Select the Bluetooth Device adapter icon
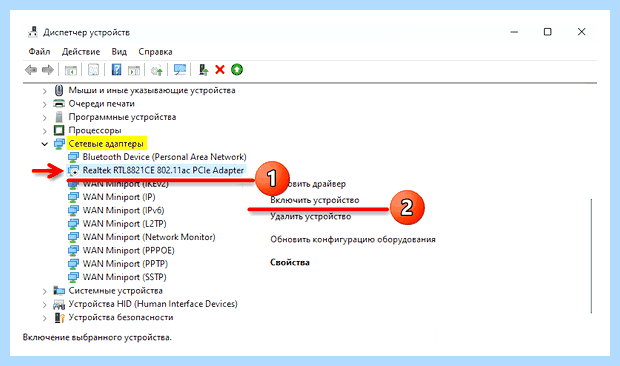Image resolution: width=620 pixels, height=366 pixels. point(73,157)
